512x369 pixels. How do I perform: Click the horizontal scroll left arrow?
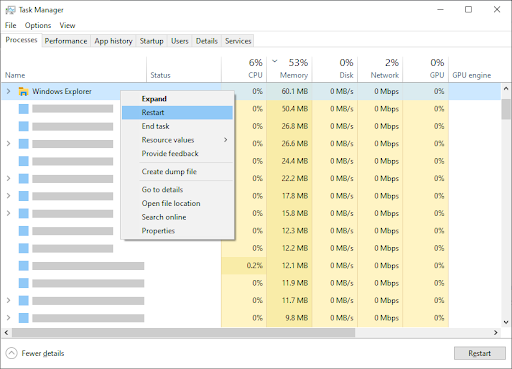click(6, 332)
